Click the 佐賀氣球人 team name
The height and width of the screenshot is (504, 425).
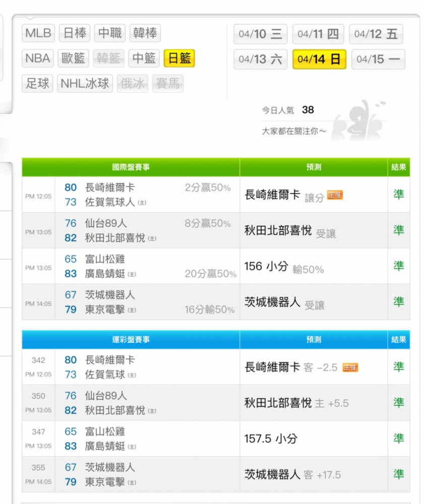(x=110, y=202)
